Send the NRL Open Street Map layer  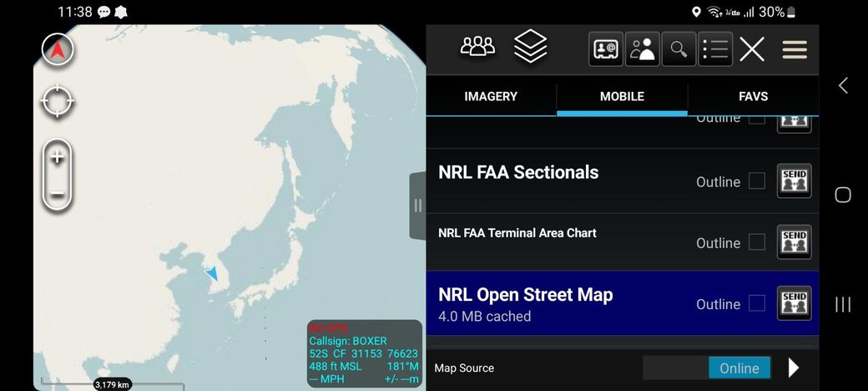tap(794, 303)
